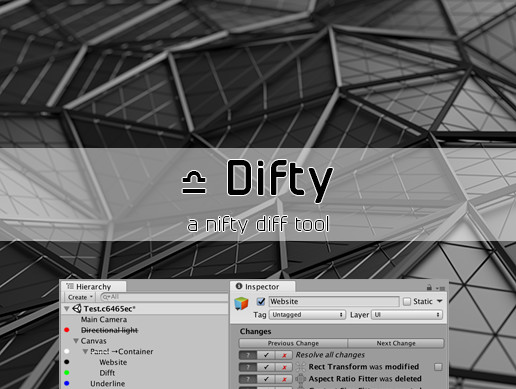Open the Hierarchy tab

pos(93,287)
